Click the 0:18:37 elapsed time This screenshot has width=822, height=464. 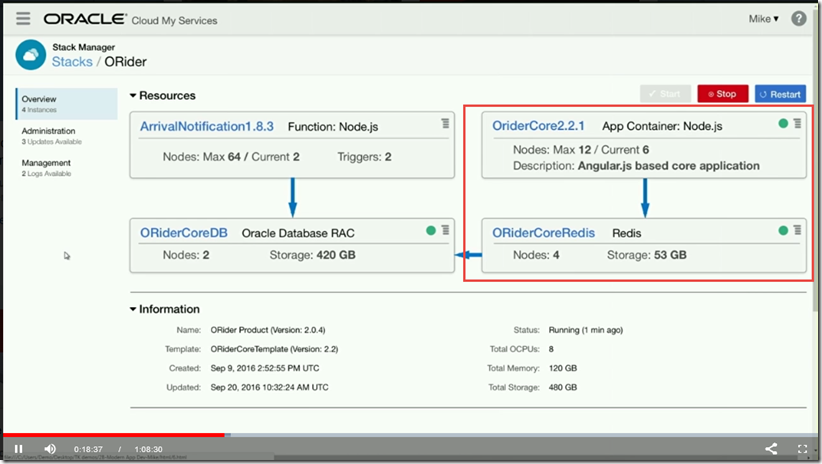coord(88,449)
